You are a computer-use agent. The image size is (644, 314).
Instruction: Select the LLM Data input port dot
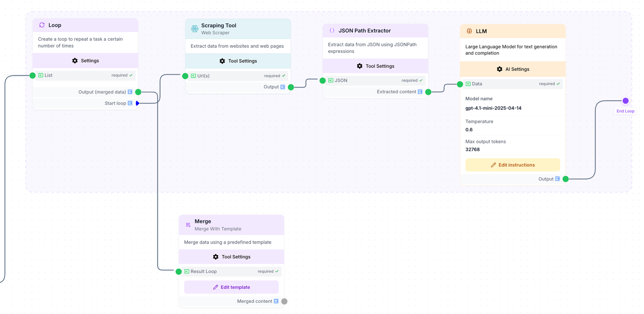pyautogui.click(x=460, y=84)
